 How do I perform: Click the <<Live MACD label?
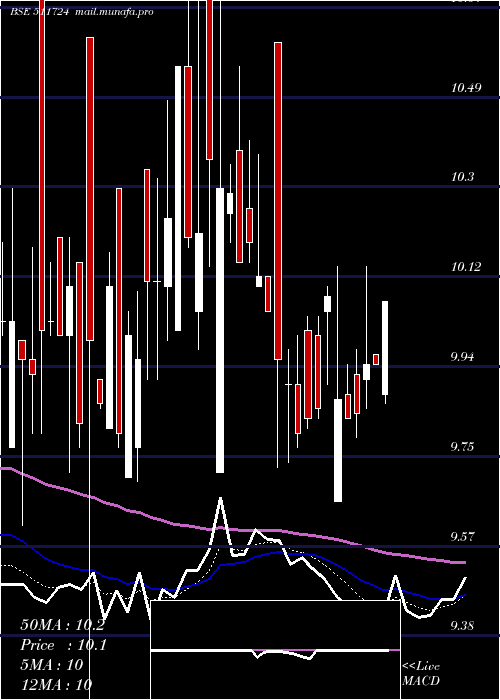[421, 673]
